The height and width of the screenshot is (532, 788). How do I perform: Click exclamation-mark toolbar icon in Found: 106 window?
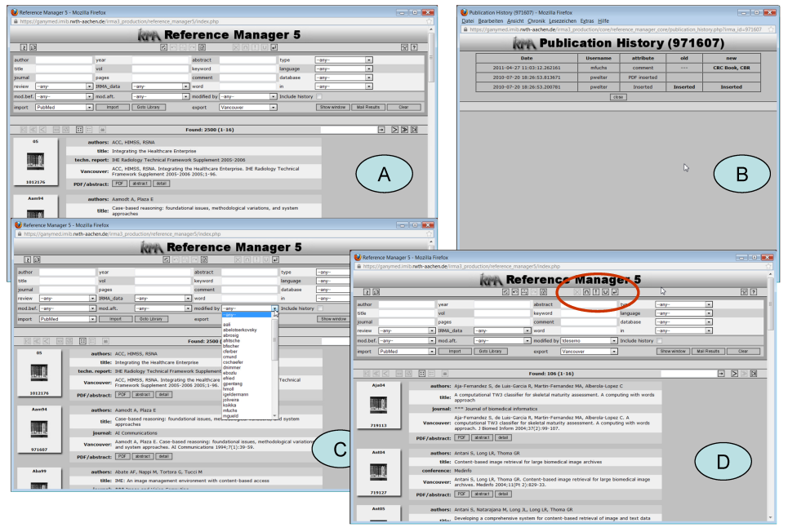596,292
